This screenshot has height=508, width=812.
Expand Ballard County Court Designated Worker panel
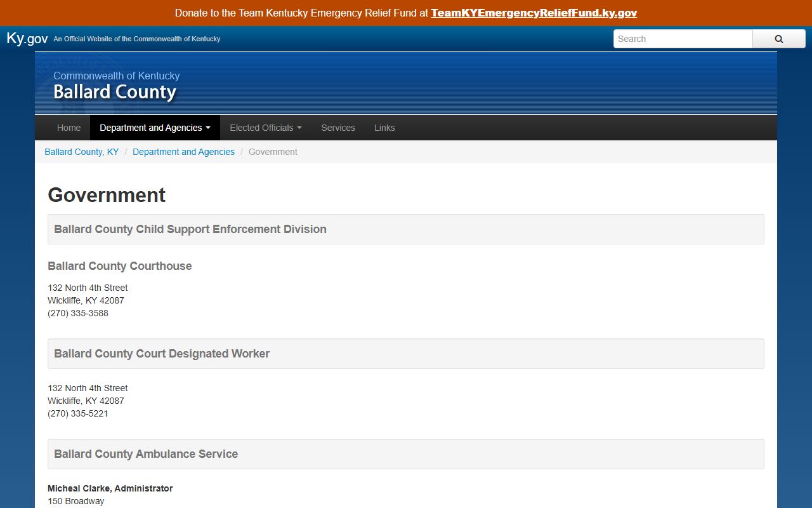(x=406, y=354)
